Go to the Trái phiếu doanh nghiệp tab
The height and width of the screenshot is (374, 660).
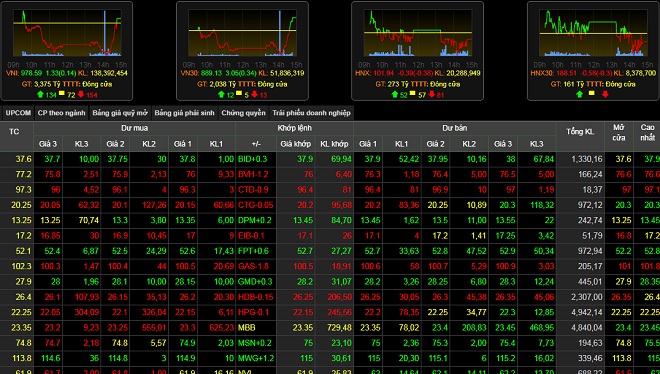tap(311, 113)
